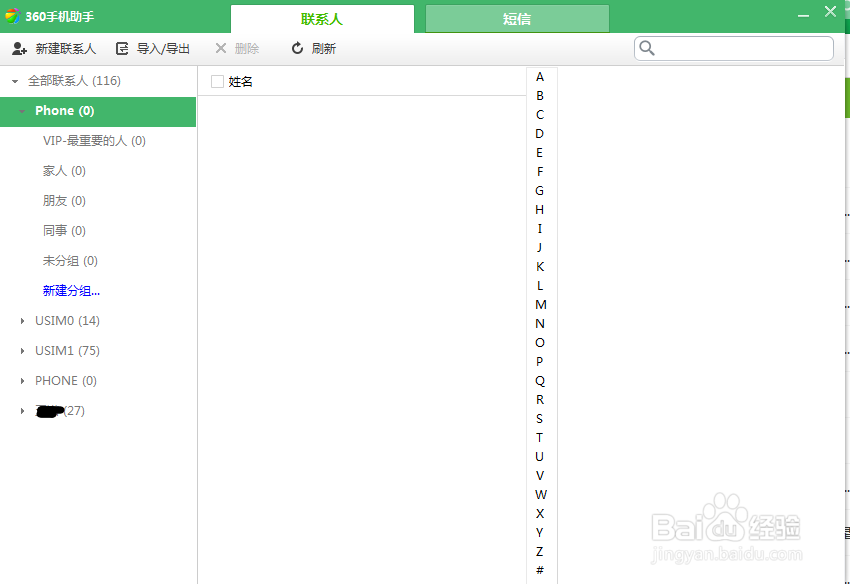
Task: Collapse the 全部联系人 tree node
Action: [15, 81]
